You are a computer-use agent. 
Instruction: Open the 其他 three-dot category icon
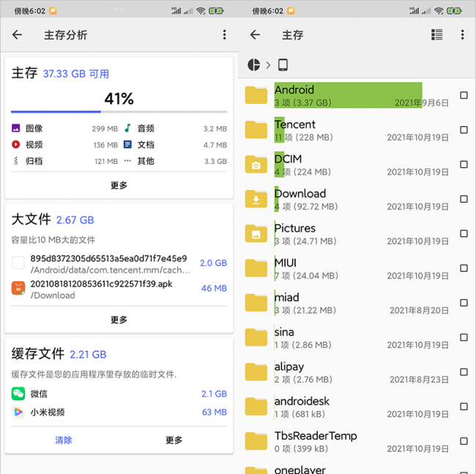coord(127,160)
